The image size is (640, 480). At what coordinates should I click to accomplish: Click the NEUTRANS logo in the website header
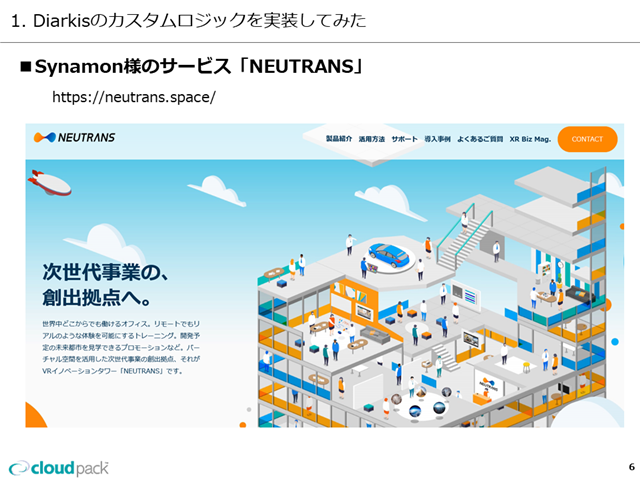(74, 138)
